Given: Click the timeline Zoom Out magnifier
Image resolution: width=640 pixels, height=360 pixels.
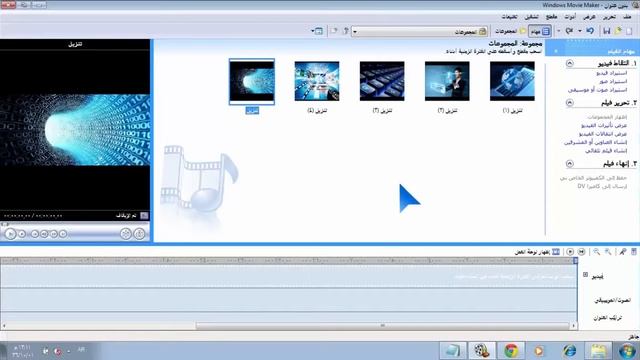Looking at the screenshot, I should [x=597, y=252].
